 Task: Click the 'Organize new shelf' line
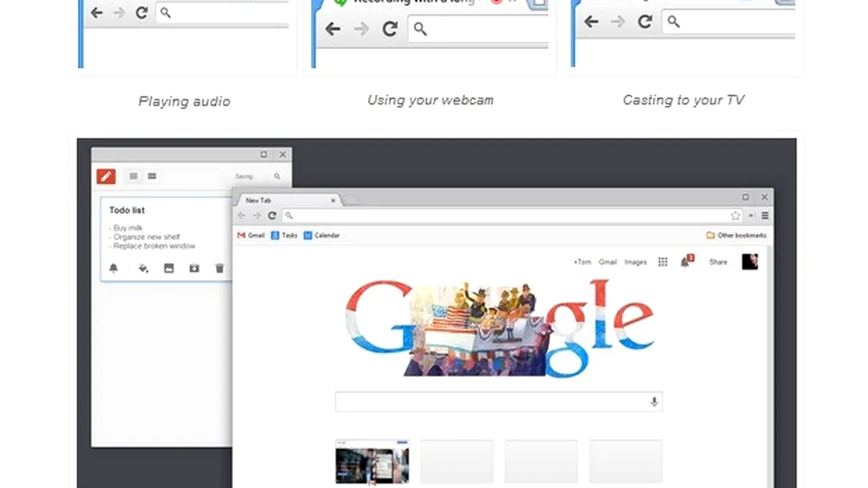coord(145,237)
